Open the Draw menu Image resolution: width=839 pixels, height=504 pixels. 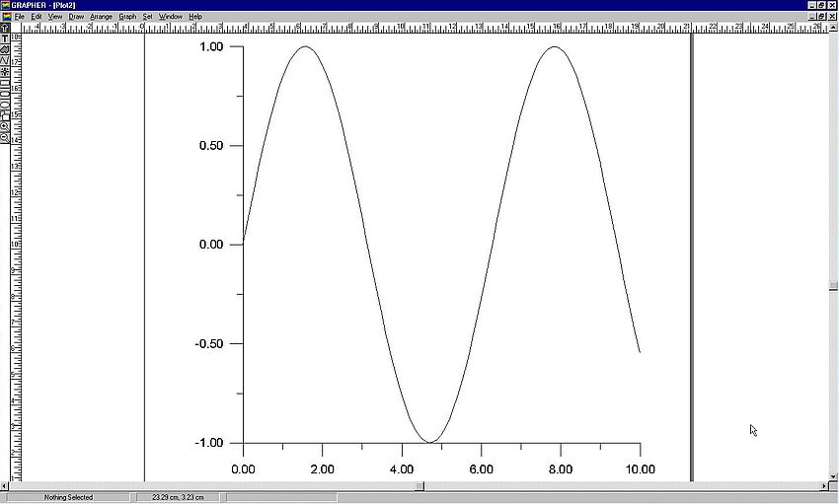[77, 17]
